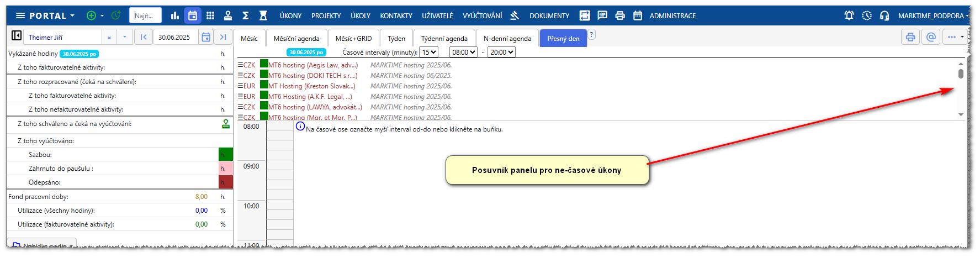
Task: Click the headset support icon
Action: [884, 15]
